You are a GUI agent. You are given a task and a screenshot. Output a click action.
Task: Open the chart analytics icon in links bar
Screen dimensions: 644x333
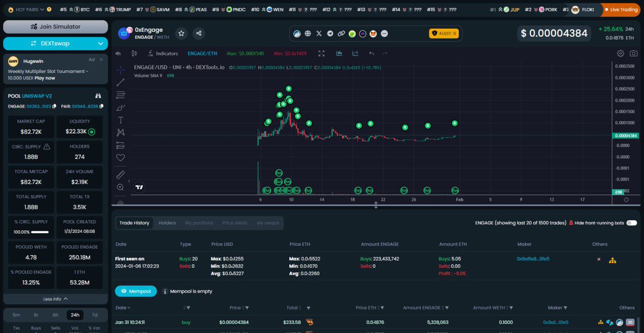[297, 33]
